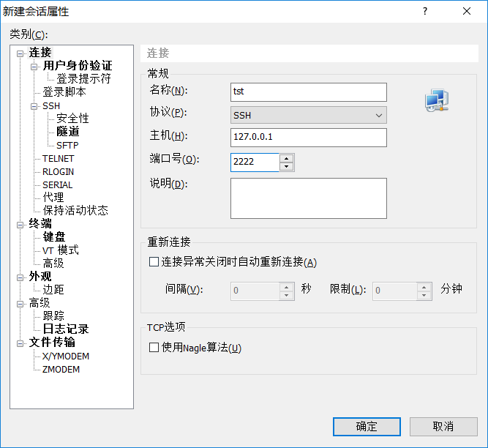Click 确定 to confirm session

(367, 427)
